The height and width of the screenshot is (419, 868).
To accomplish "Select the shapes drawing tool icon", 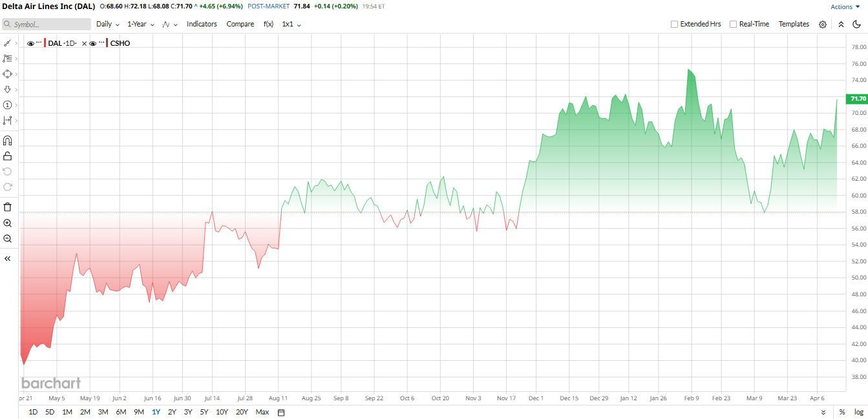I will pyautogui.click(x=8, y=74).
